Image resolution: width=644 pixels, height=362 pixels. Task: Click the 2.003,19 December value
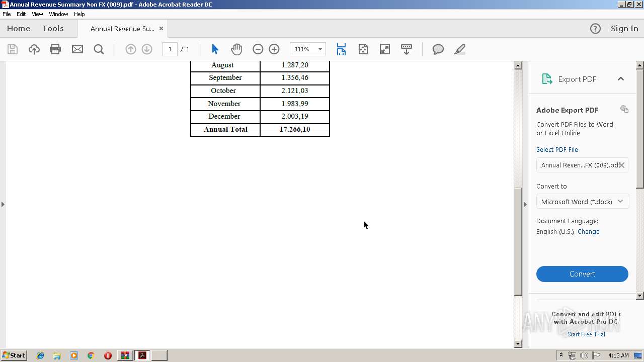(295, 117)
